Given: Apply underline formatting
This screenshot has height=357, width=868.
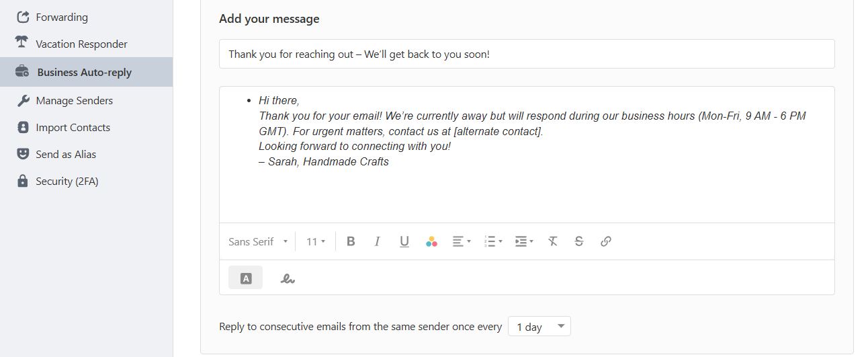Looking at the screenshot, I should tap(404, 241).
